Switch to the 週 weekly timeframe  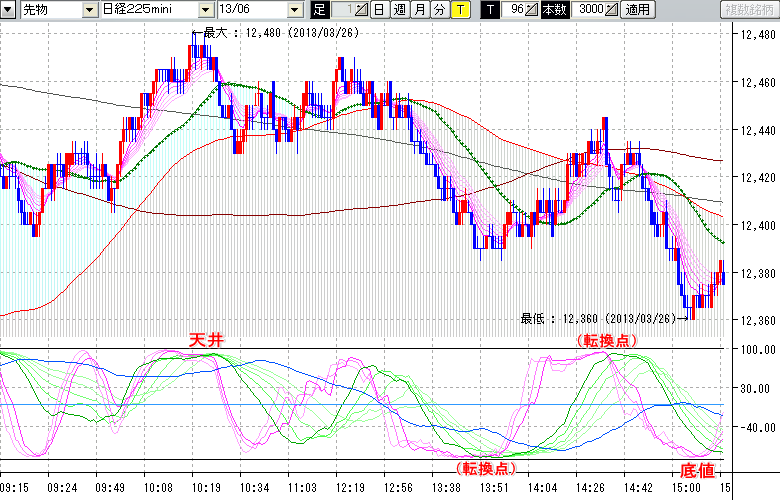399,10
